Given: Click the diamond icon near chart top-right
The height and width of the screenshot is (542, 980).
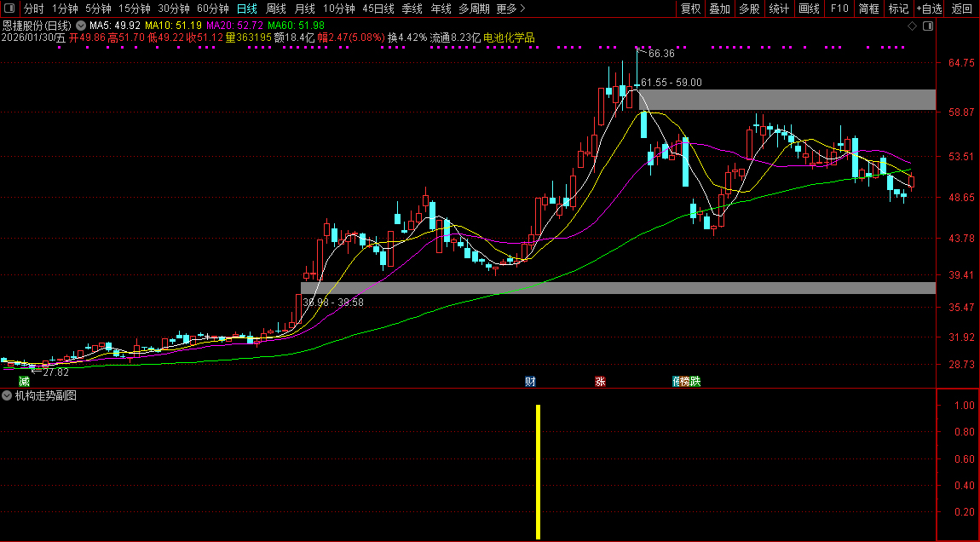Looking at the screenshot, I should (x=913, y=26).
